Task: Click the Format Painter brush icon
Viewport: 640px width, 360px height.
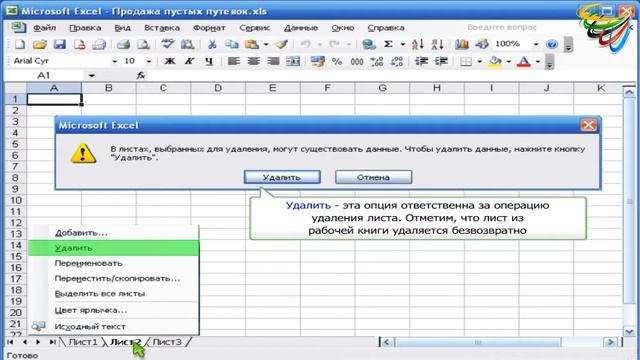Action: pyautogui.click(x=282, y=44)
